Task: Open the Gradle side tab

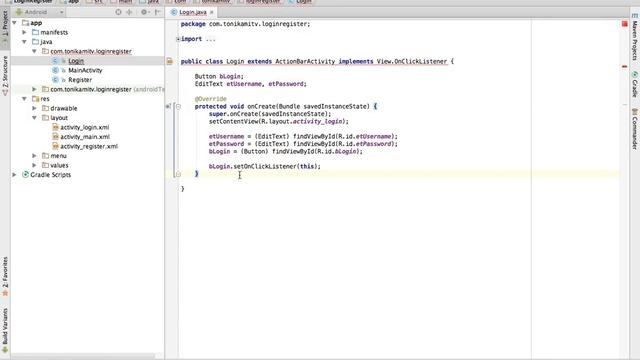Action: (x=635, y=85)
